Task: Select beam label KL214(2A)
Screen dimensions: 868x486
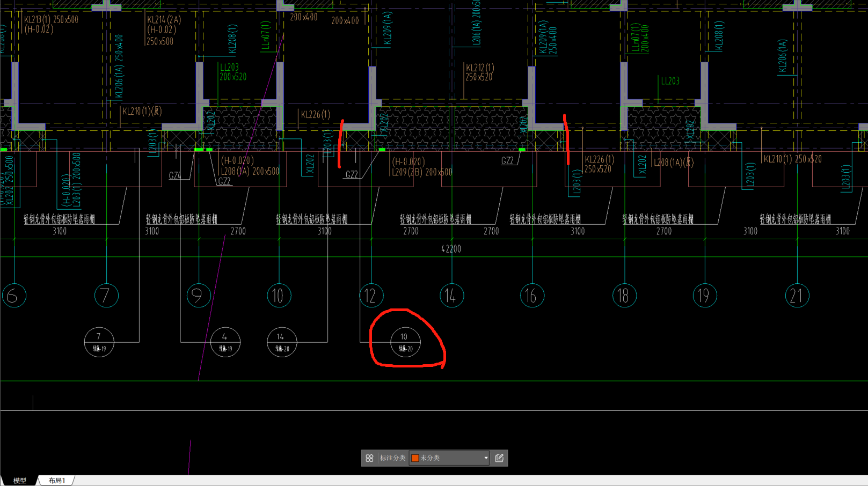Action: [164, 20]
